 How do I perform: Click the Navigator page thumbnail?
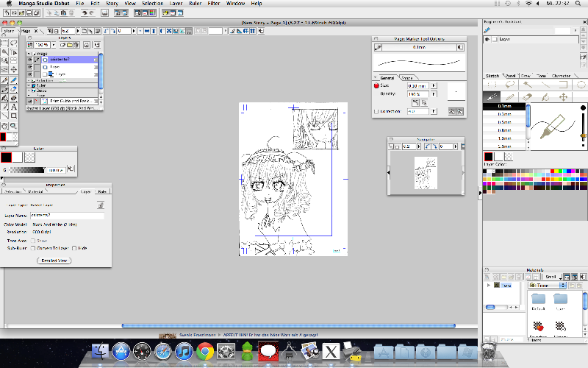(426, 173)
